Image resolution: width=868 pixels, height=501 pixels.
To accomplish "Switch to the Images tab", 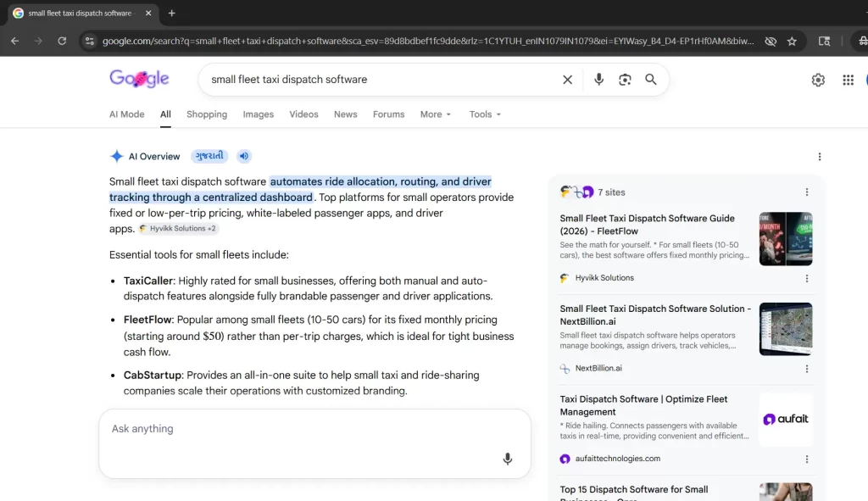I will pyautogui.click(x=258, y=114).
